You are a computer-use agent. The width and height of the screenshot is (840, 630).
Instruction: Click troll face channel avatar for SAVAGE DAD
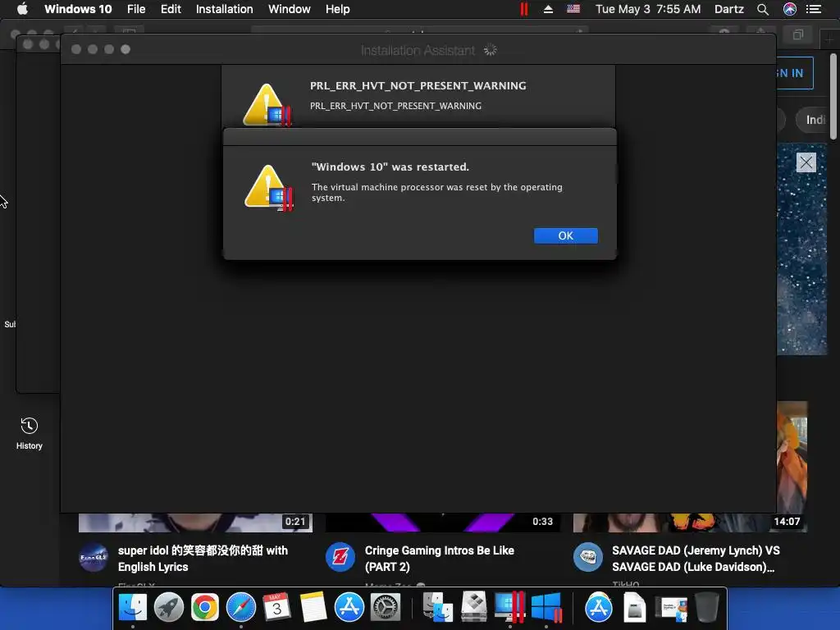pyautogui.click(x=587, y=557)
